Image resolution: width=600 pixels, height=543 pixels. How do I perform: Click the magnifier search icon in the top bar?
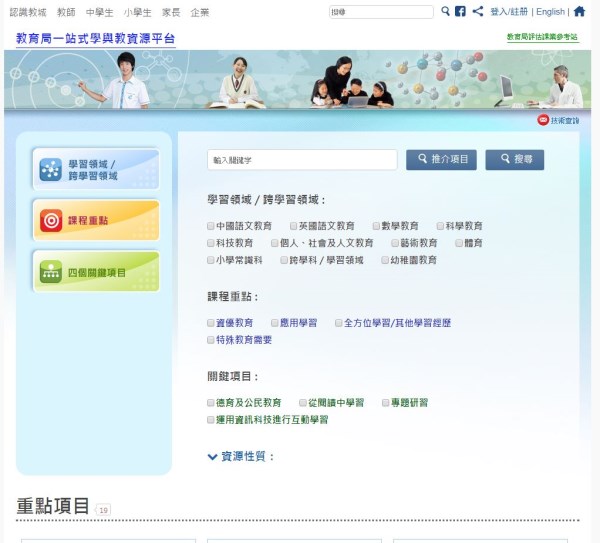445,12
